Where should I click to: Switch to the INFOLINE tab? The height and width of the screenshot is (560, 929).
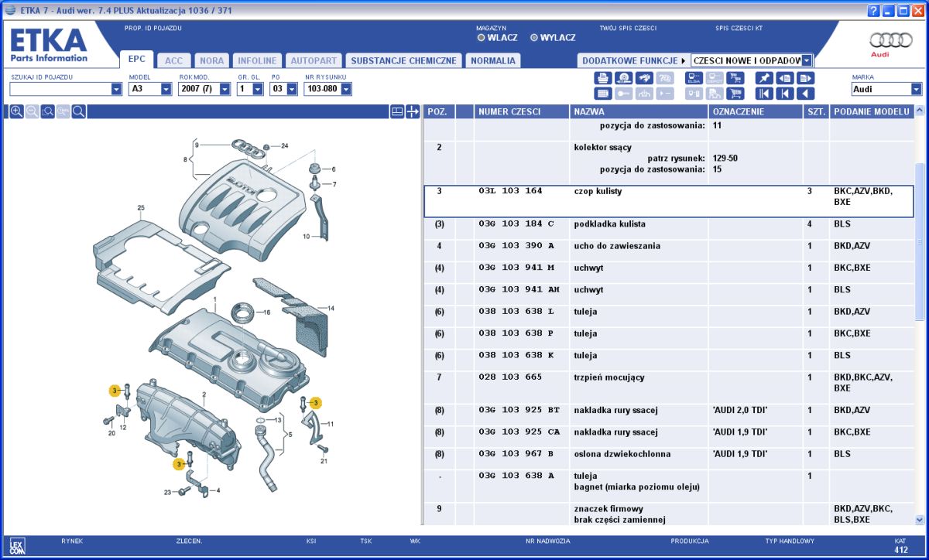coord(257,60)
